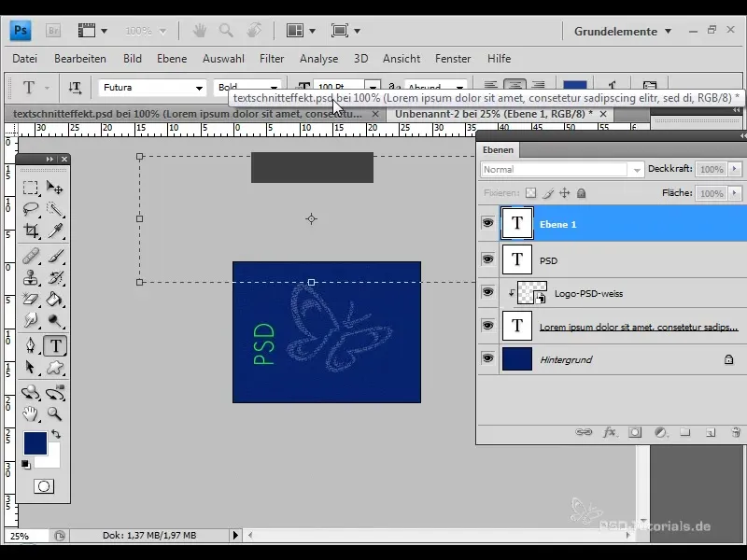Select the Hintergrund layer thumbnail
Screen dimensions: 747x560
point(517,358)
